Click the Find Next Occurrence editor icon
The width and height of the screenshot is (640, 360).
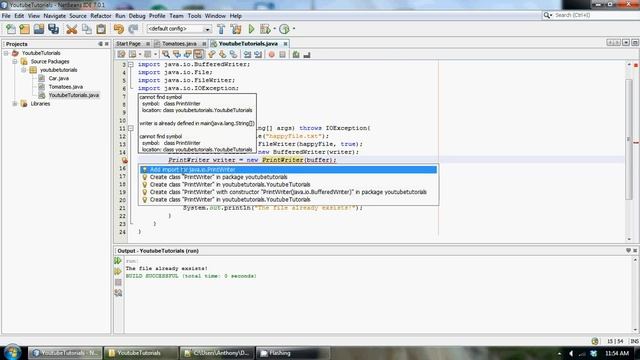click(188, 54)
